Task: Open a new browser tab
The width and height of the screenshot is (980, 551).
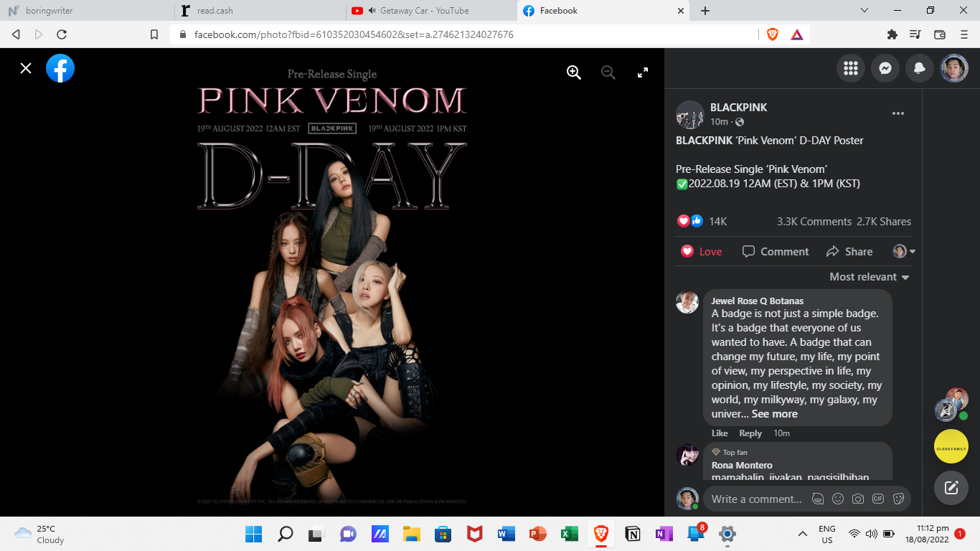Action: tap(705, 11)
